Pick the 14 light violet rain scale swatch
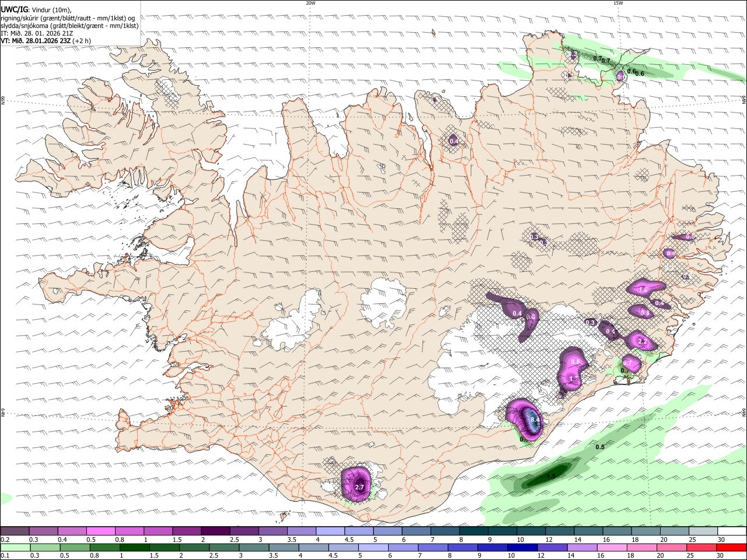Image resolution: width=747 pixels, height=560 pixels. click(x=581, y=547)
